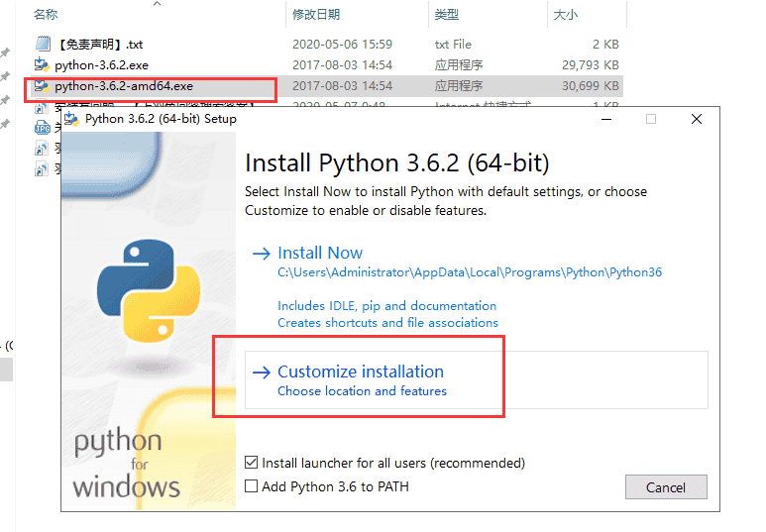Screen dimensions: 766x532
Task: Sort files by 修改日期 column header
Action: tap(316, 15)
